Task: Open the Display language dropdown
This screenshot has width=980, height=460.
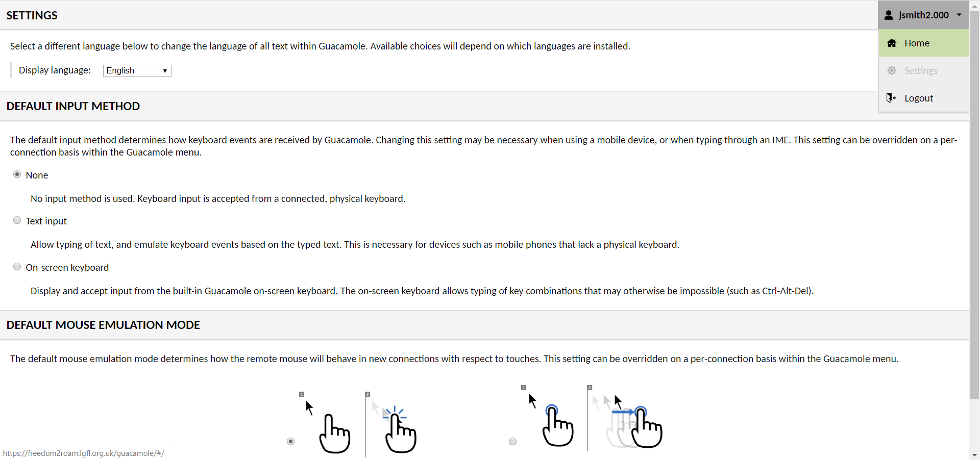Action: point(137,71)
